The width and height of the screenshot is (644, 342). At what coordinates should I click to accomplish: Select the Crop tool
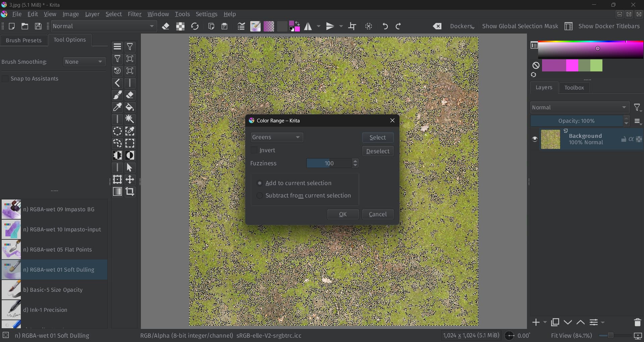point(130,191)
